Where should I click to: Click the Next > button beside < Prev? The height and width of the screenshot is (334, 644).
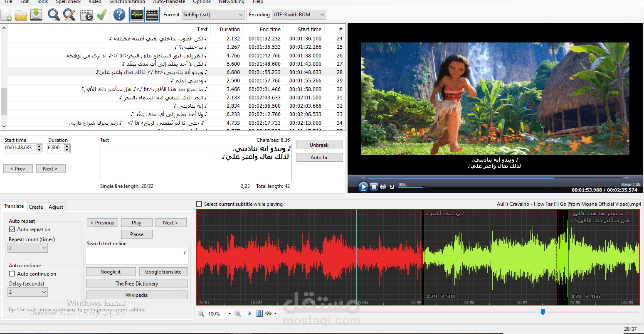pos(50,169)
